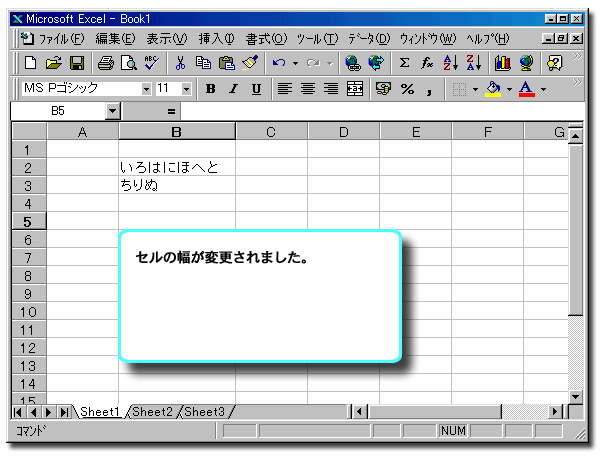Toggle center alignment
The height and width of the screenshot is (456, 600).
[x=308, y=89]
